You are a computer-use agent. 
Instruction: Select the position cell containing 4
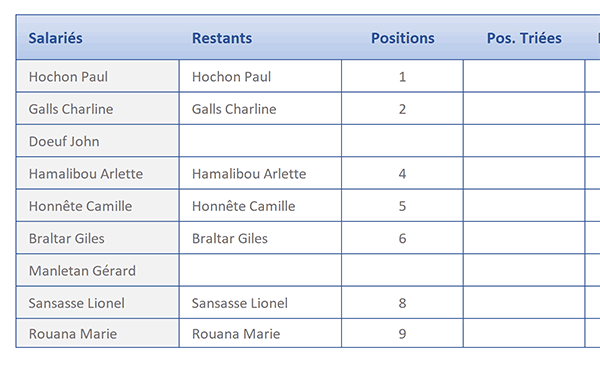[402, 173]
